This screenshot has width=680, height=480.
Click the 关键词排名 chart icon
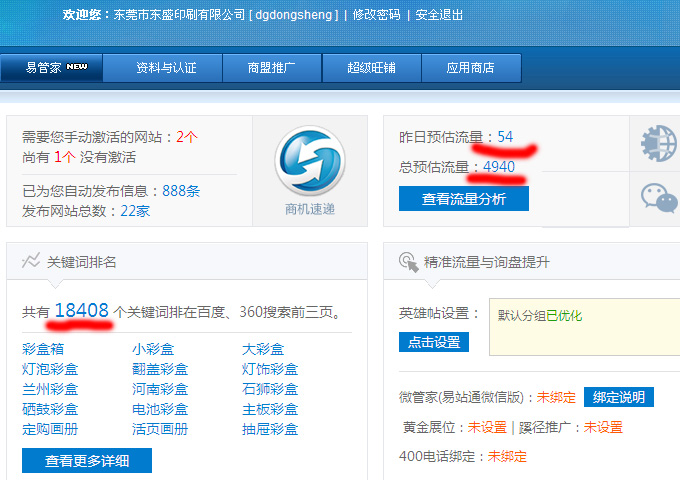(31, 261)
